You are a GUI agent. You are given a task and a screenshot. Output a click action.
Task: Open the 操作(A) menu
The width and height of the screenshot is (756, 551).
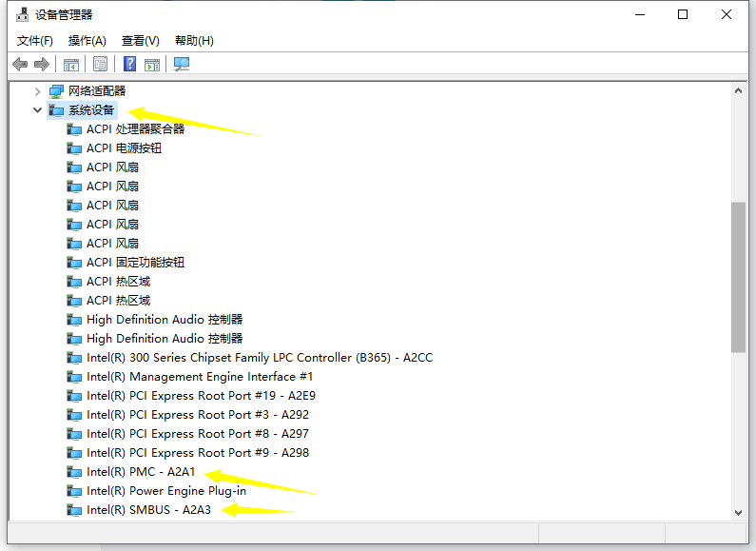87,40
